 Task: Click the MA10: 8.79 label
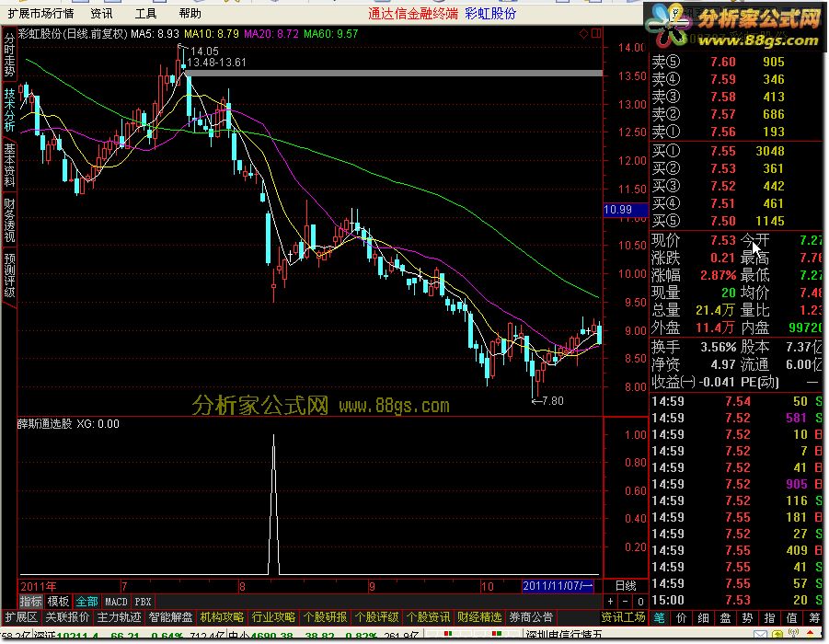click(x=212, y=34)
